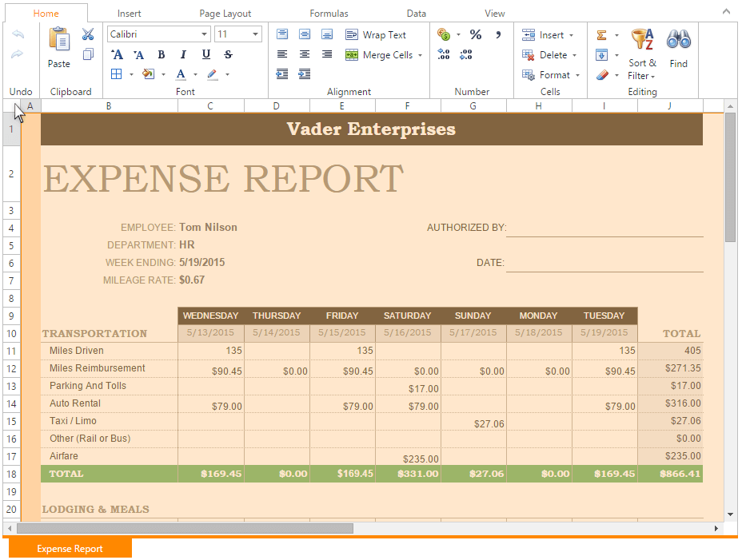
Task: Click the Copy icon in Clipboard
Action: tap(88, 54)
